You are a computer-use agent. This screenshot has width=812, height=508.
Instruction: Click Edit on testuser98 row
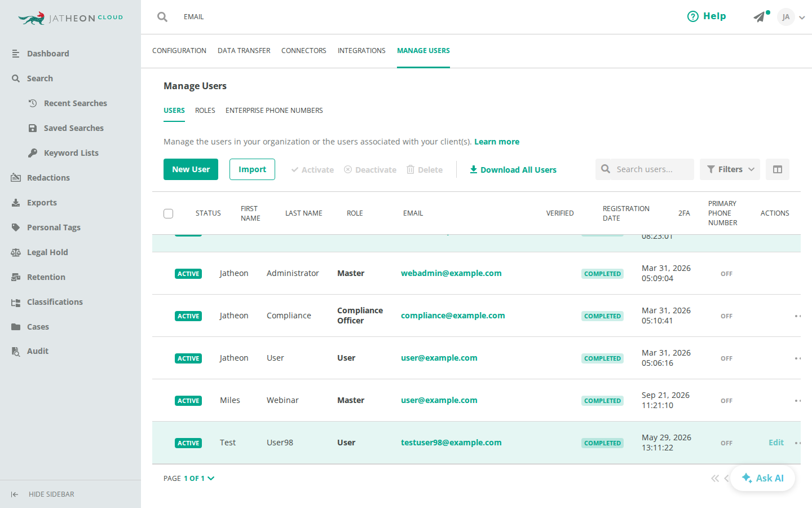point(776,443)
